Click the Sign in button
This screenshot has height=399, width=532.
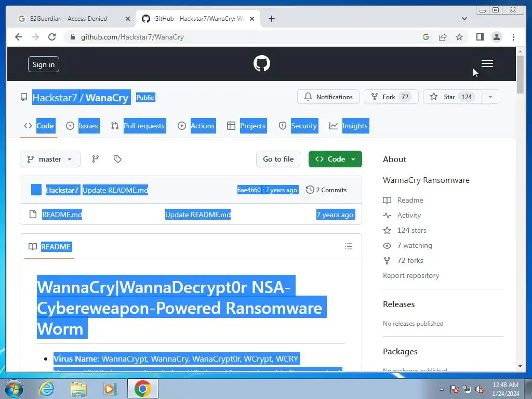(x=44, y=64)
